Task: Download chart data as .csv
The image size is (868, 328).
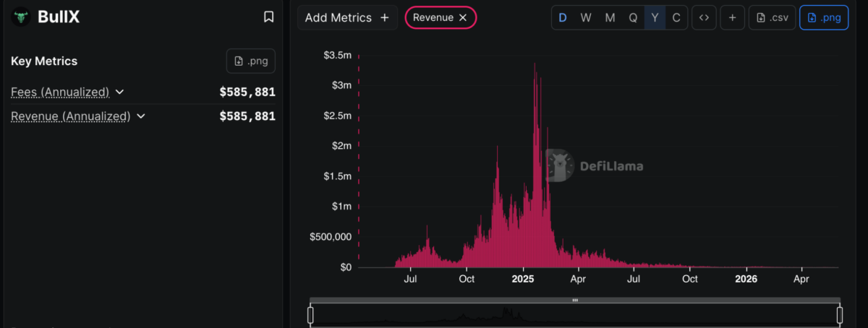Action: pyautogui.click(x=773, y=18)
